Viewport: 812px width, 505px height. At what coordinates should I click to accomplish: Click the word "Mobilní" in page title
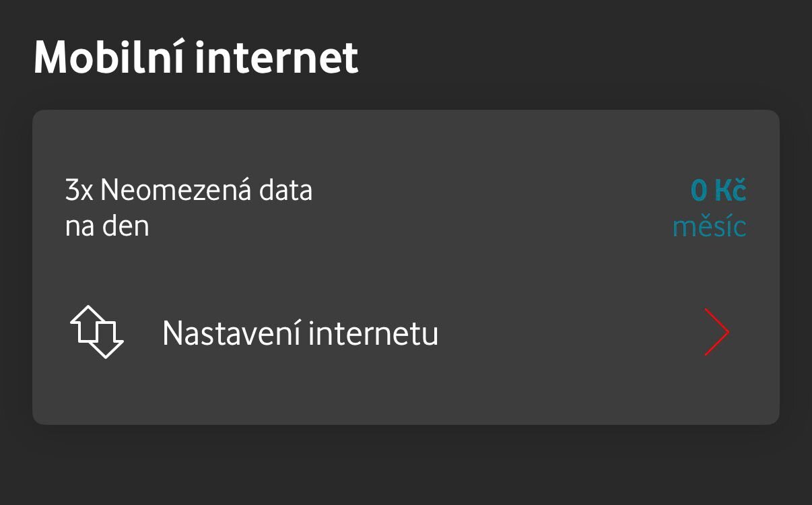tap(110, 57)
